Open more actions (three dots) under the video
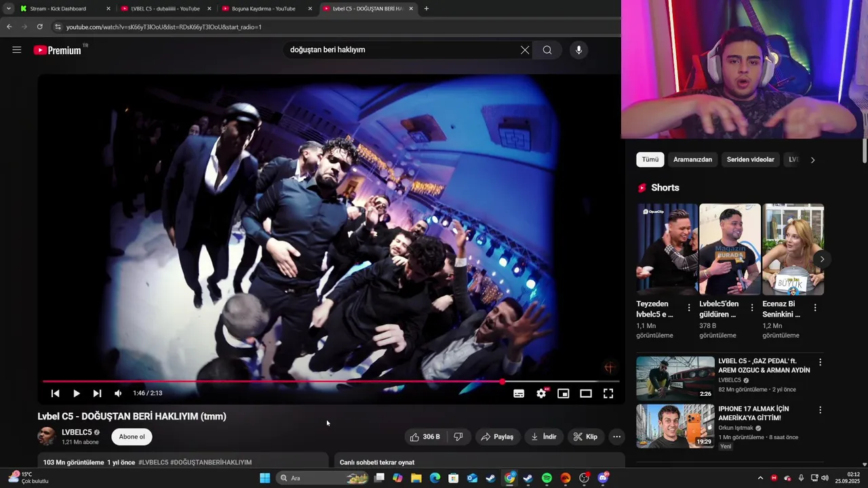The image size is (868, 488). click(x=616, y=436)
